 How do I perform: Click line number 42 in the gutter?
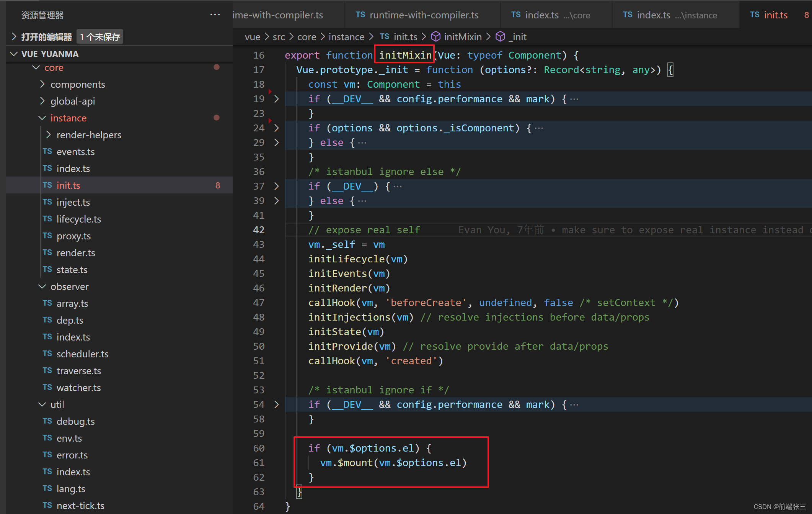click(x=259, y=230)
